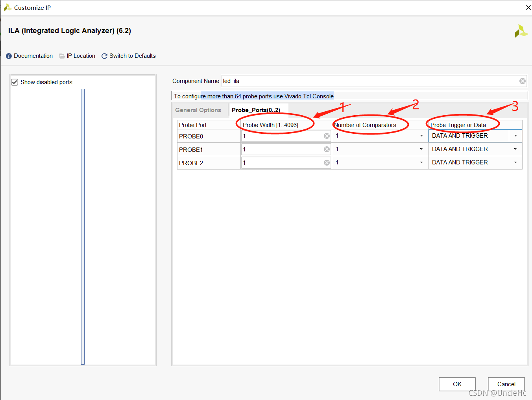Open PROBE1 Number of Comparators dropdown

pos(421,149)
